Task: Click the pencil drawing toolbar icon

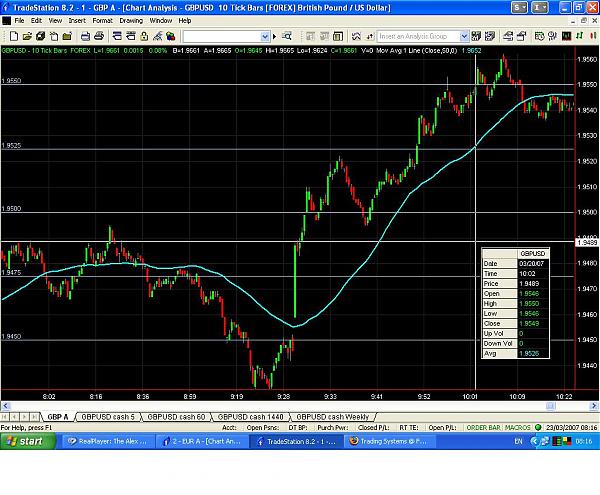Action: coord(157,36)
